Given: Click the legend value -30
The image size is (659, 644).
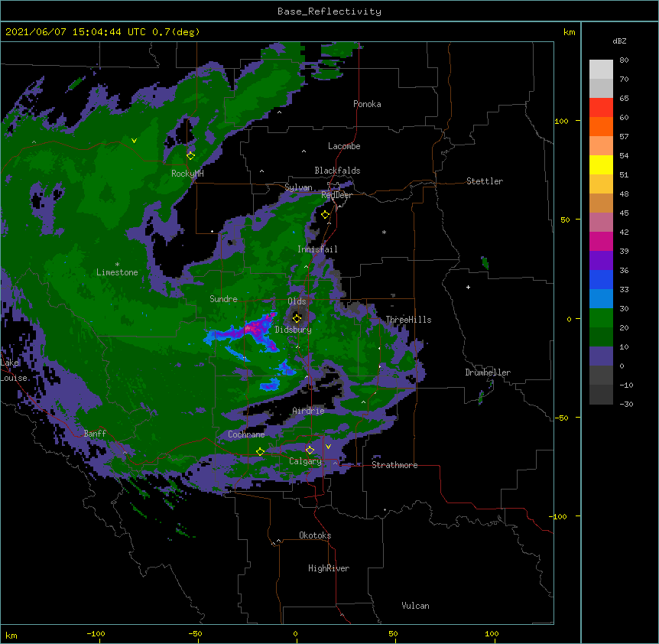Looking at the screenshot, I should click(626, 404).
